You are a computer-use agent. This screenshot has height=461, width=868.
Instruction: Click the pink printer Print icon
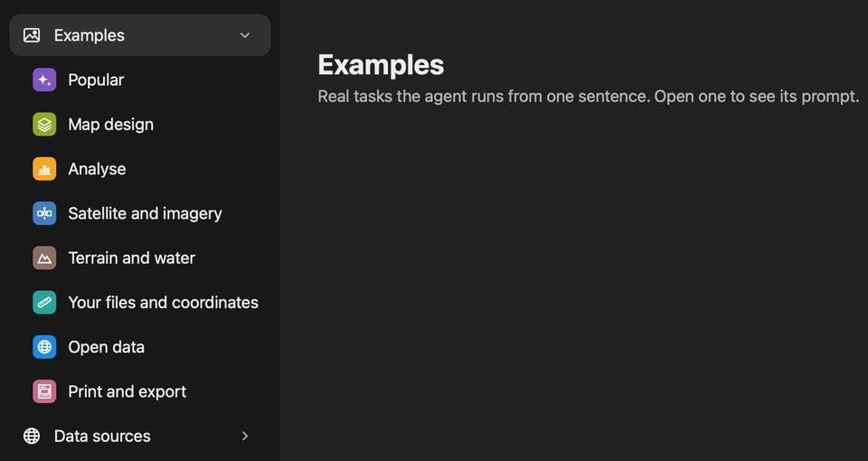coord(44,391)
